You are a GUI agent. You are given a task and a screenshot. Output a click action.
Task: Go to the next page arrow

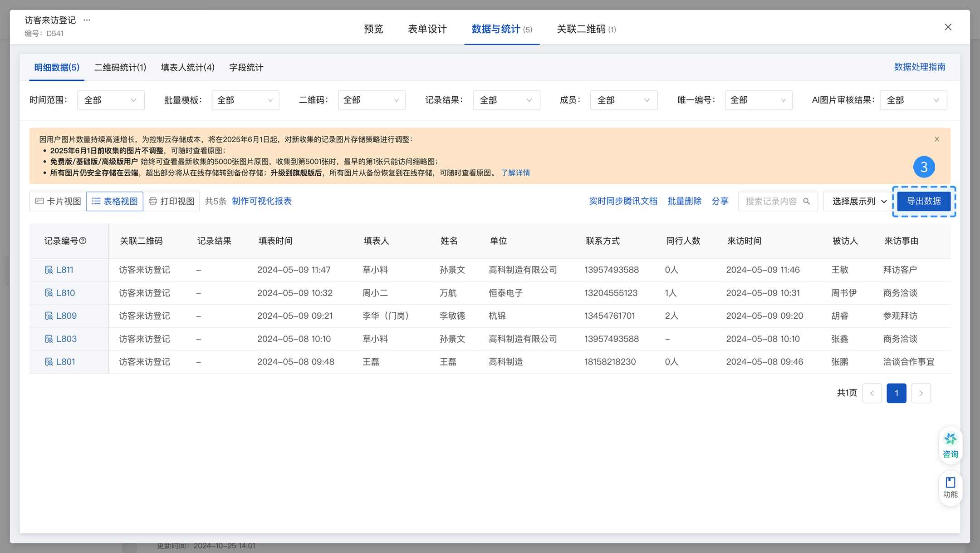point(921,393)
